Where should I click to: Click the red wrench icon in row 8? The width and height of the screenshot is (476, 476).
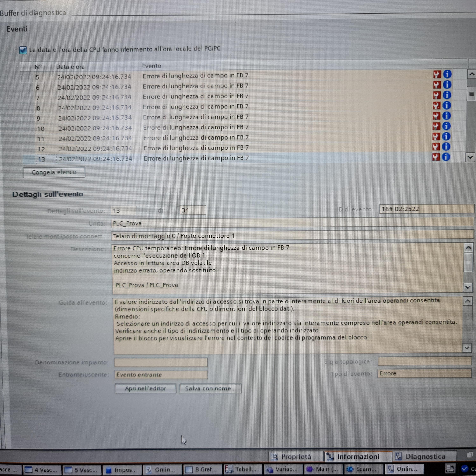(x=437, y=106)
